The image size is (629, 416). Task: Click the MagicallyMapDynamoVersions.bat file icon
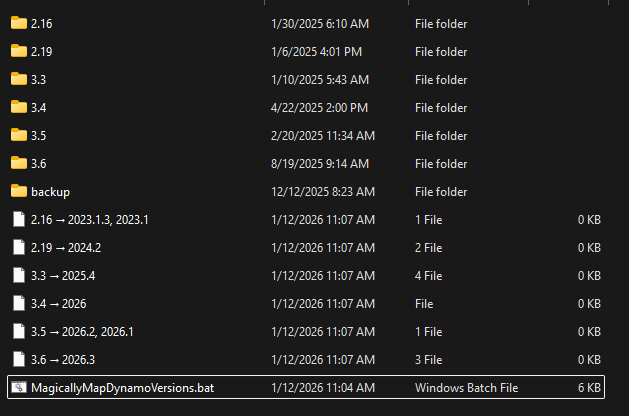[x=18, y=387]
